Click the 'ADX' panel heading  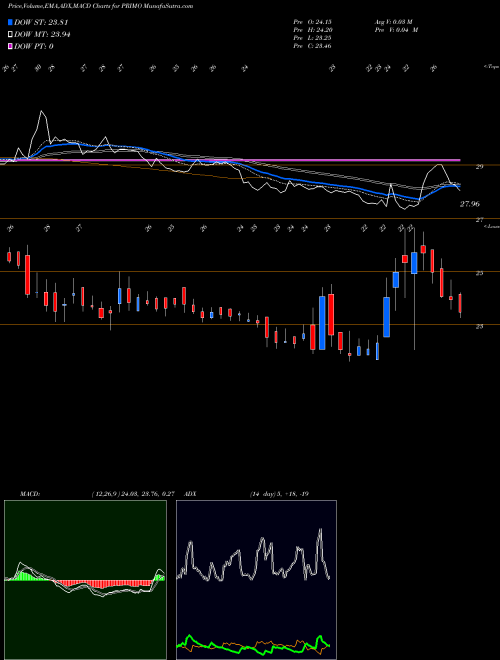(x=191, y=494)
